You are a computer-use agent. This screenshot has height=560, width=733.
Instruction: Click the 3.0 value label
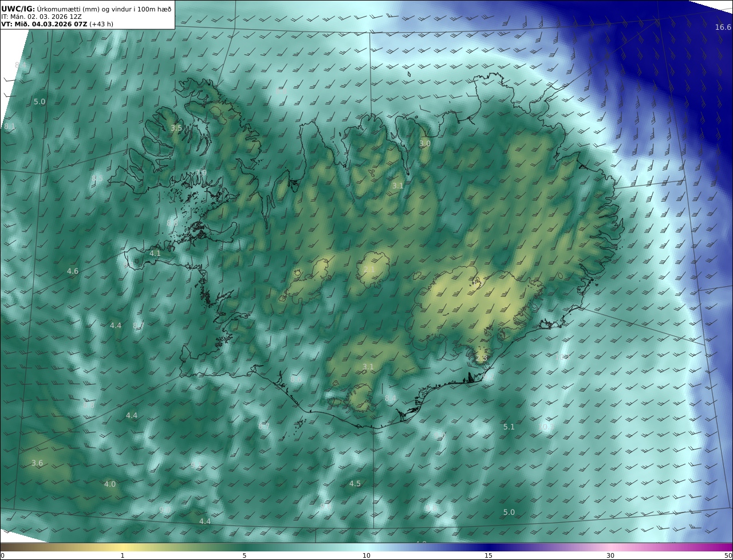click(424, 143)
